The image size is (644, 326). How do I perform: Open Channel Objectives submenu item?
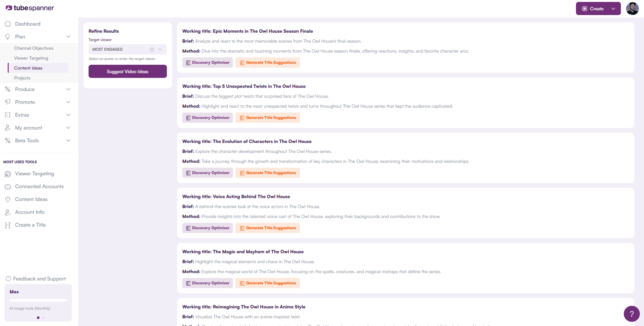click(x=34, y=48)
